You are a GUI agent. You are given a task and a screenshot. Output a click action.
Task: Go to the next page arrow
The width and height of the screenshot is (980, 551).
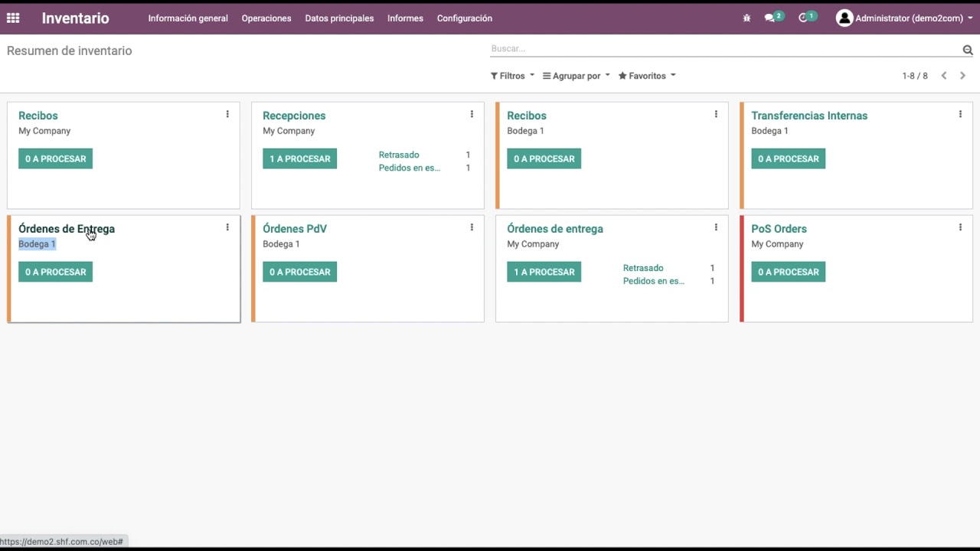962,76
